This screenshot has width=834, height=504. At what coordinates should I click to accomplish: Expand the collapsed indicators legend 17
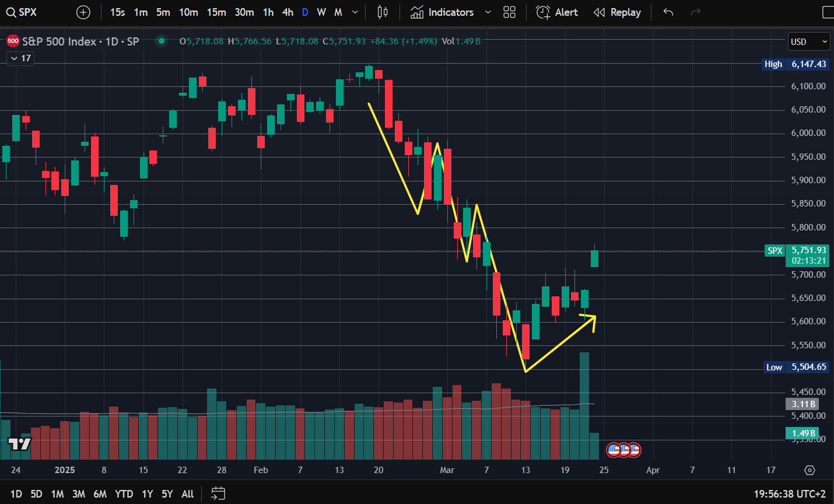tap(20, 58)
